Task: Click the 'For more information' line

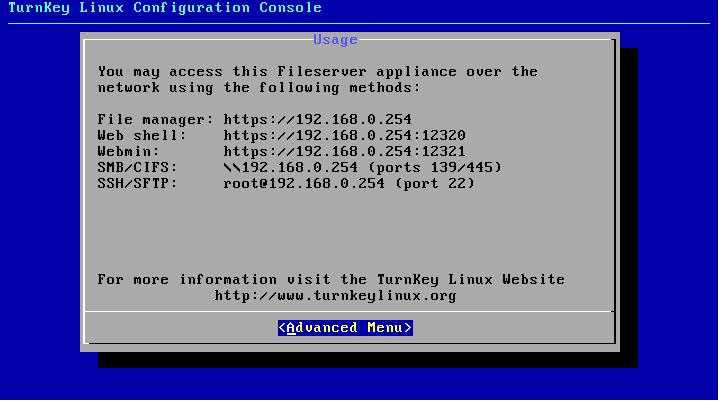Action: coord(331,279)
